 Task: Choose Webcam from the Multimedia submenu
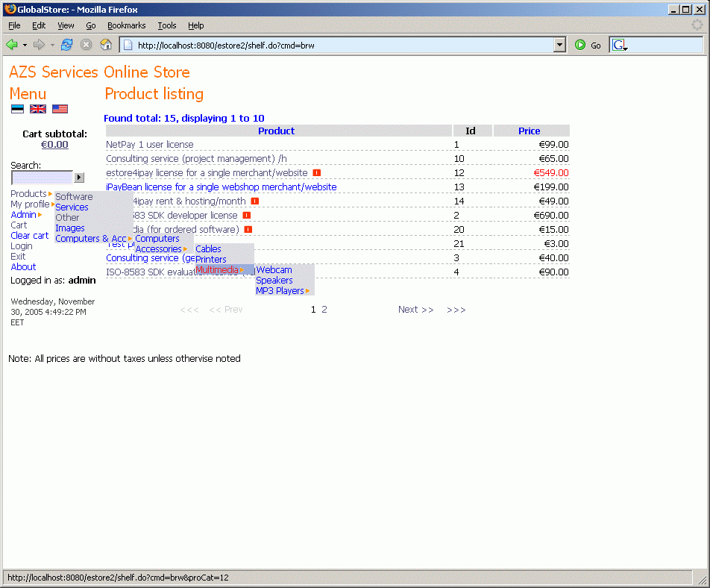[x=274, y=270]
